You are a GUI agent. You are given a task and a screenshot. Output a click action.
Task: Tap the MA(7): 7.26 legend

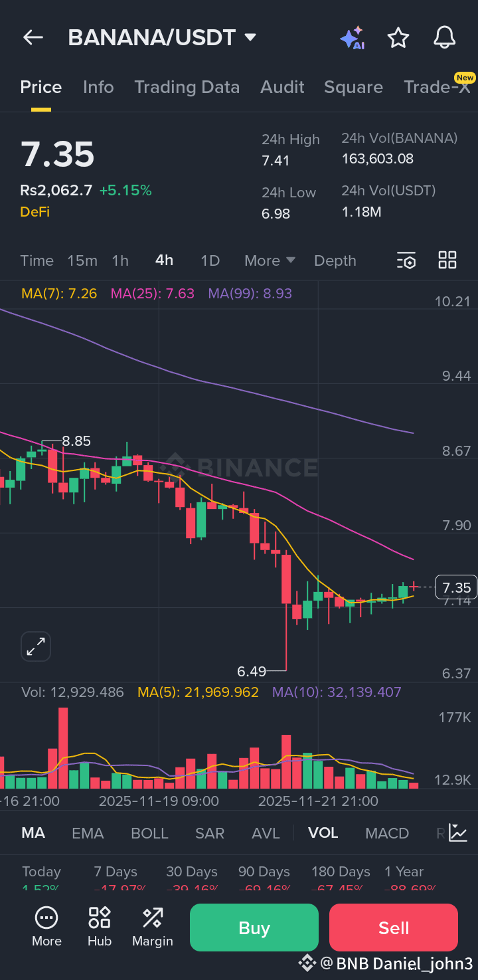tap(59, 293)
